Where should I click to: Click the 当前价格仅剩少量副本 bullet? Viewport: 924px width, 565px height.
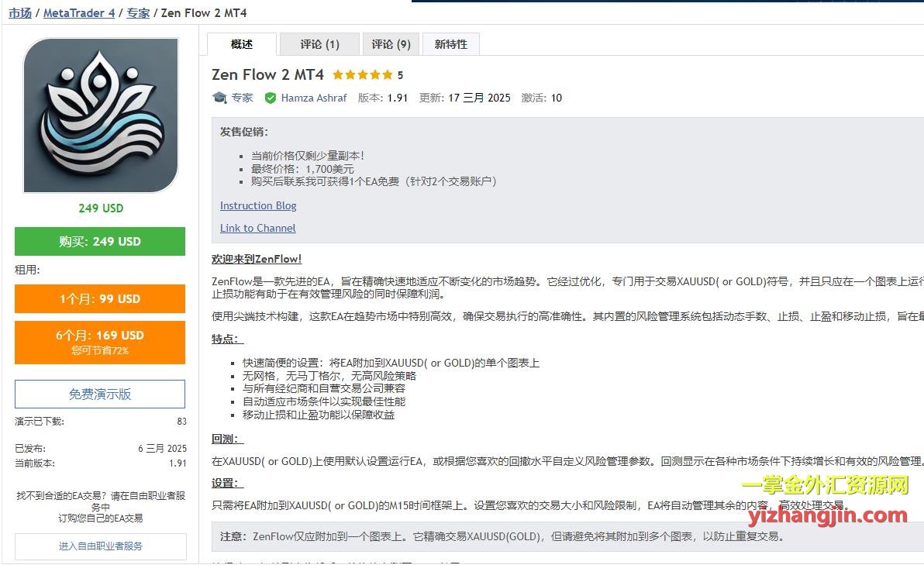point(308,156)
